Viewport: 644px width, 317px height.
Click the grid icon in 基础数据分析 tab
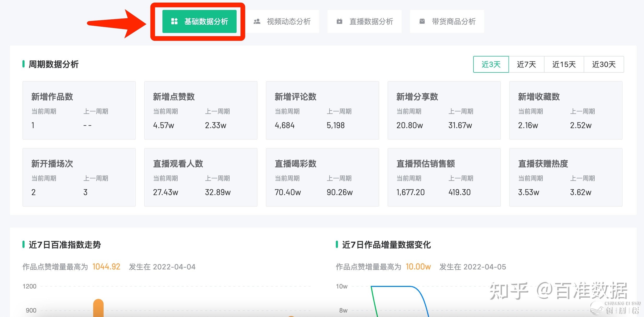pyautogui.click(x=174, y=21)
